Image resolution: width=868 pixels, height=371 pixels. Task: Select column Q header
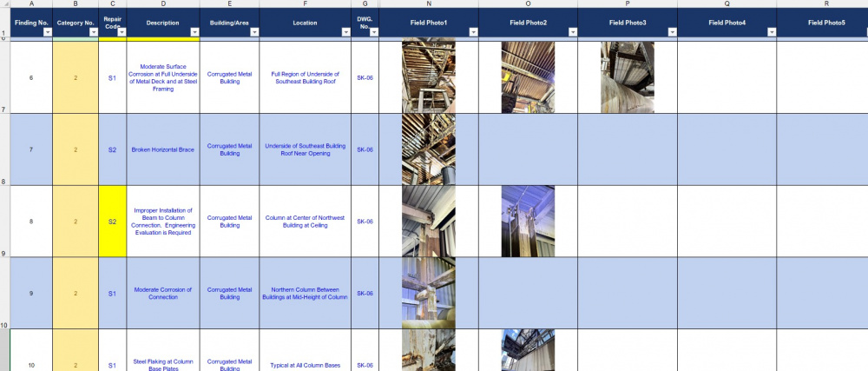tap(727, 3)
